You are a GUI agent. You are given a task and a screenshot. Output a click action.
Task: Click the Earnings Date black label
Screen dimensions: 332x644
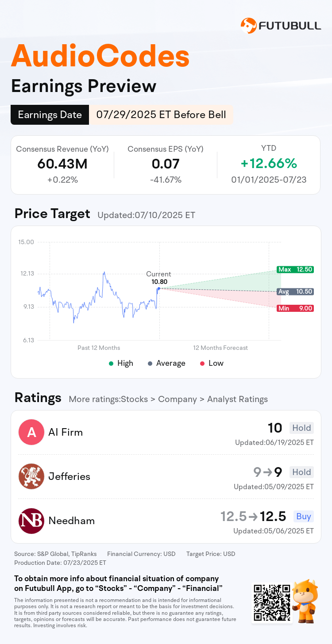pos(50,115)
